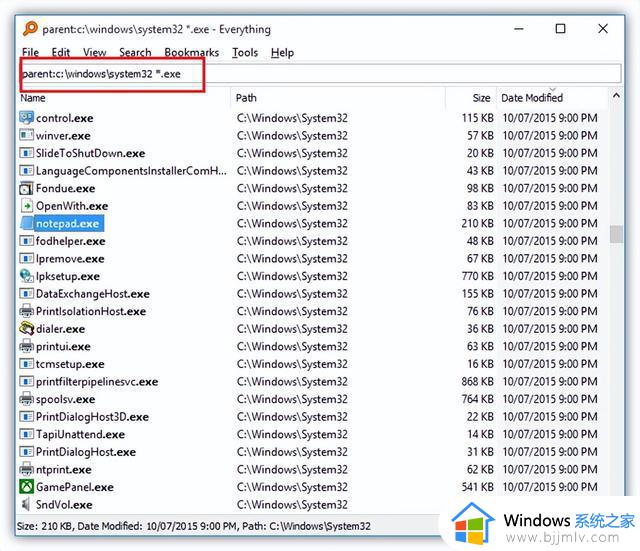Click the printui.exe printer icon
640x551 pixels.
point(27,346)
